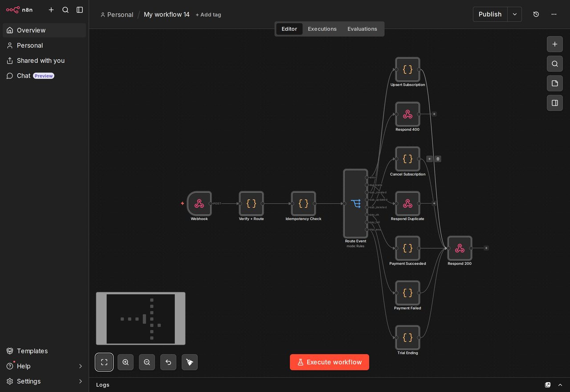Click the Webhook trigger node
The image size is (570, 392).
click(199, 204)
